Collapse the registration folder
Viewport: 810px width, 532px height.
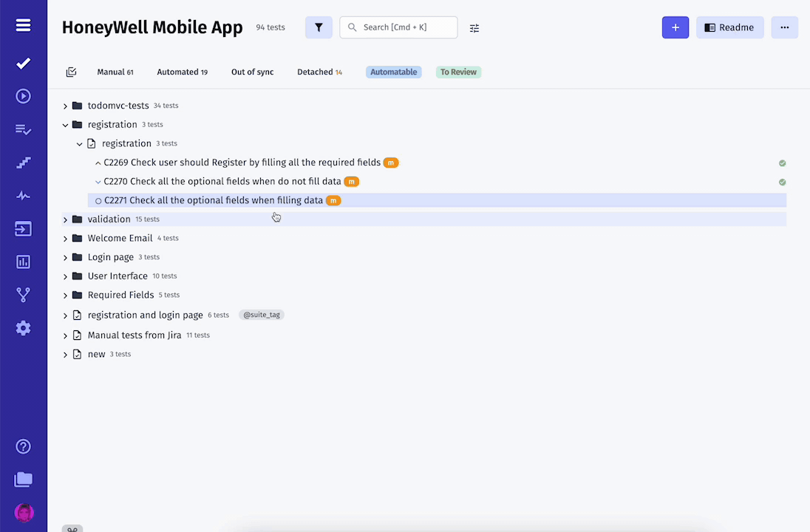point(65,125)
